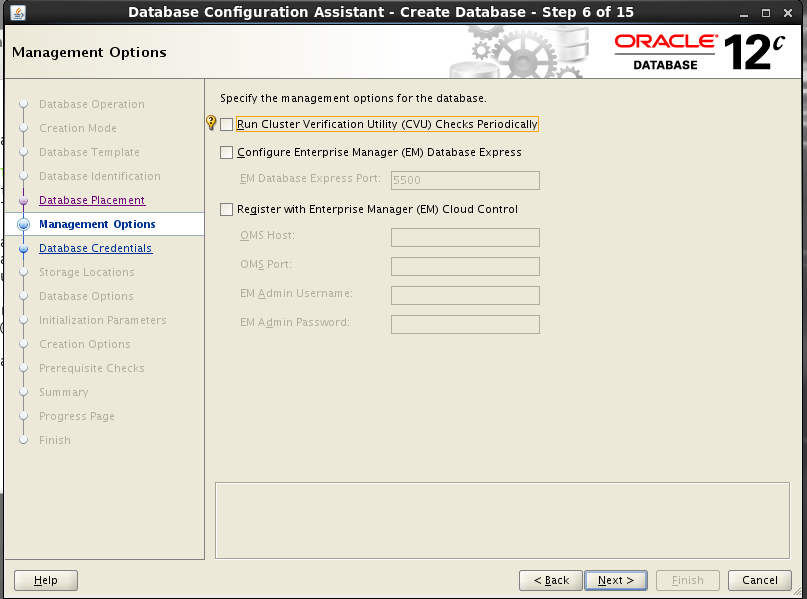The height and width of the screenshot is (599, 807).
Task: Click the Prerequisite Checks step label
Action: 92,368
